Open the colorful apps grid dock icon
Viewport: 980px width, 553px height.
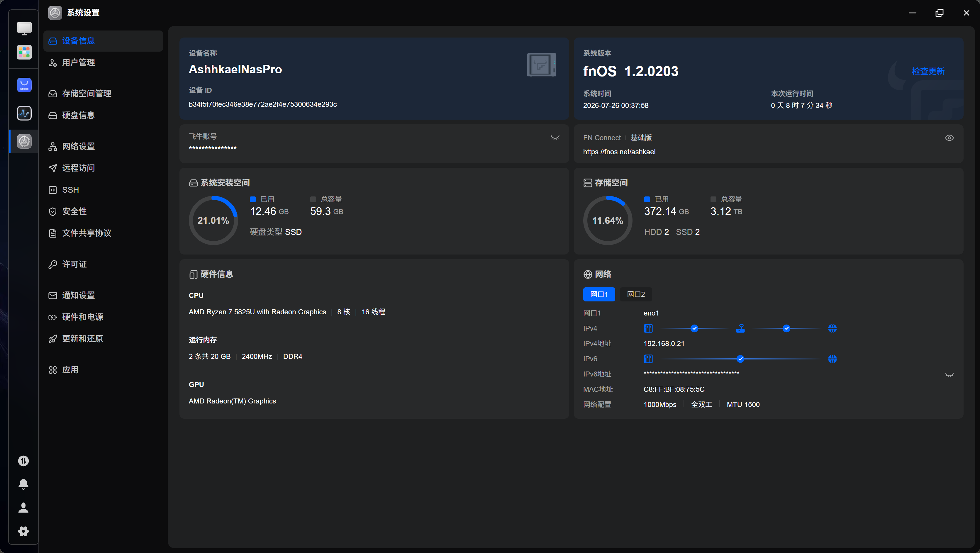(24, 52)
